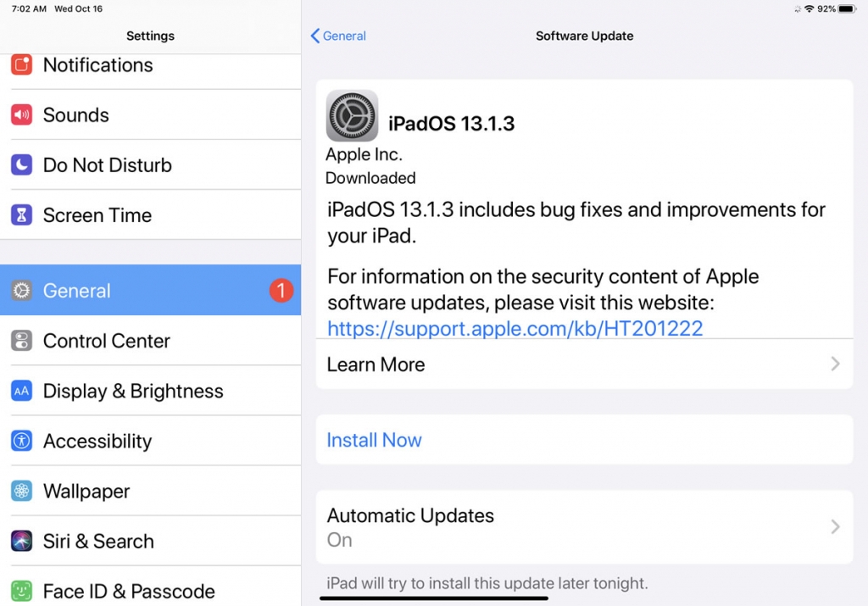868x606 pixels.
Task: Tap the Display & Brightness icon
Action: (x=21, y=391)
